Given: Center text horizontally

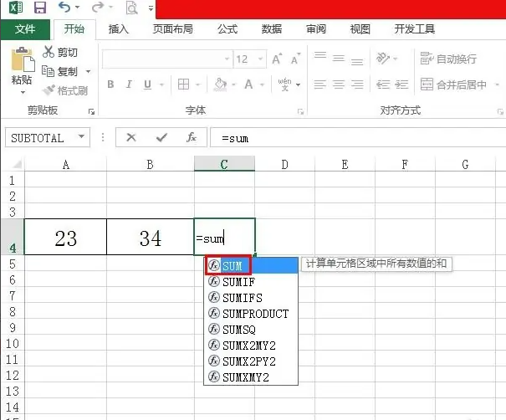Looking at the screenshot, I should 339,85.
